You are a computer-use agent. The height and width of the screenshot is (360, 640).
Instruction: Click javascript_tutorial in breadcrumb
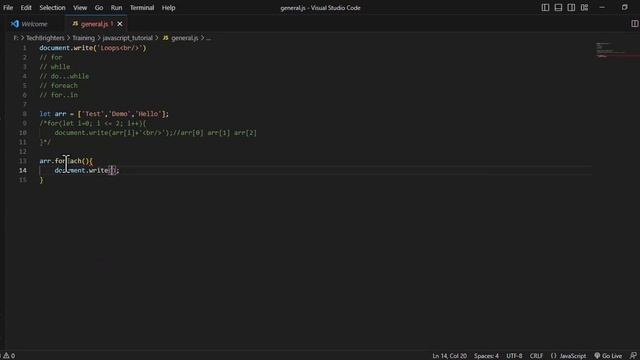(127, 38)
